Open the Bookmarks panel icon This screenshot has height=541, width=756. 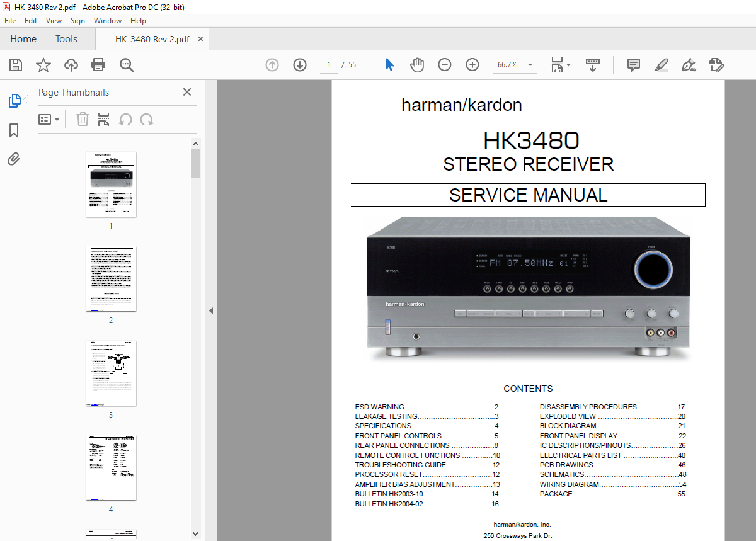coord(14,130)
